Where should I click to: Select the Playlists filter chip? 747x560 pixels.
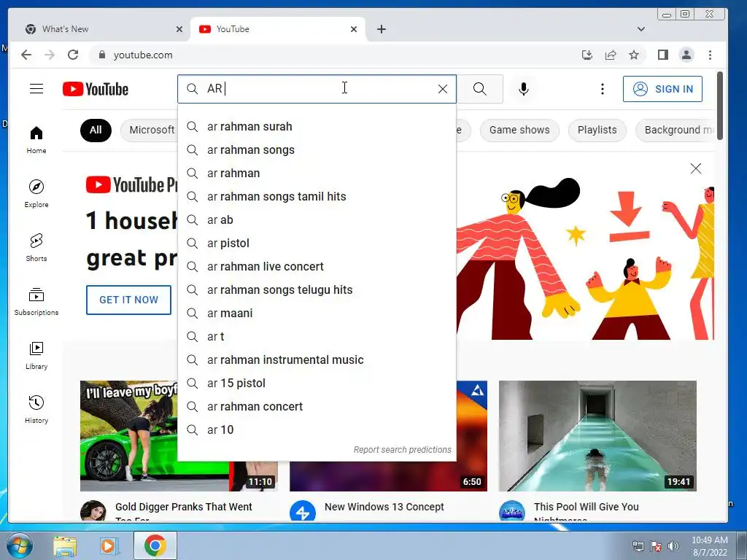click(597, 130)
